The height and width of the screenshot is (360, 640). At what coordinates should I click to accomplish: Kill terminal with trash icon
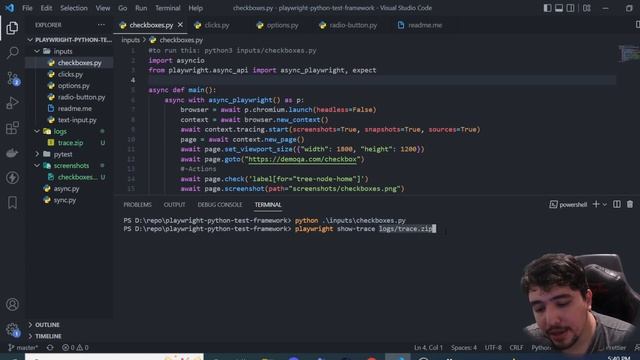click(630, 204)
